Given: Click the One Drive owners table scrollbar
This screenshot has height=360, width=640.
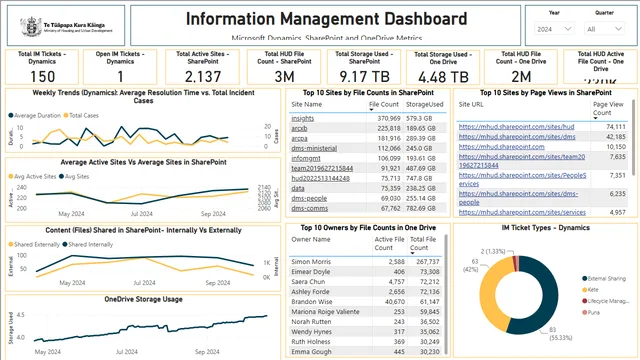Looking at the screenshot, I should click(446, 294).
